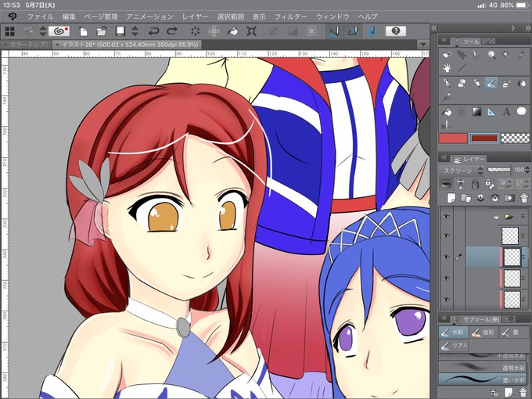
Task: Toggle Set as reference layer lighthouse icon
Action: tap(461, 184)
